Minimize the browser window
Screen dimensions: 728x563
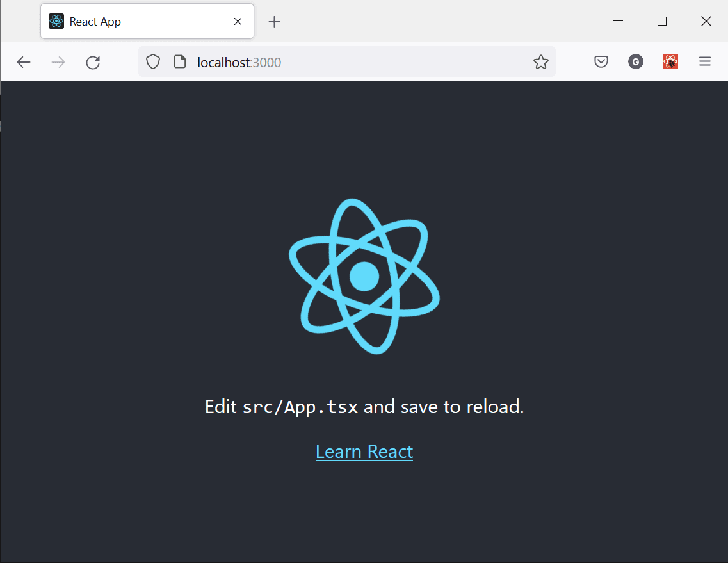618,21
